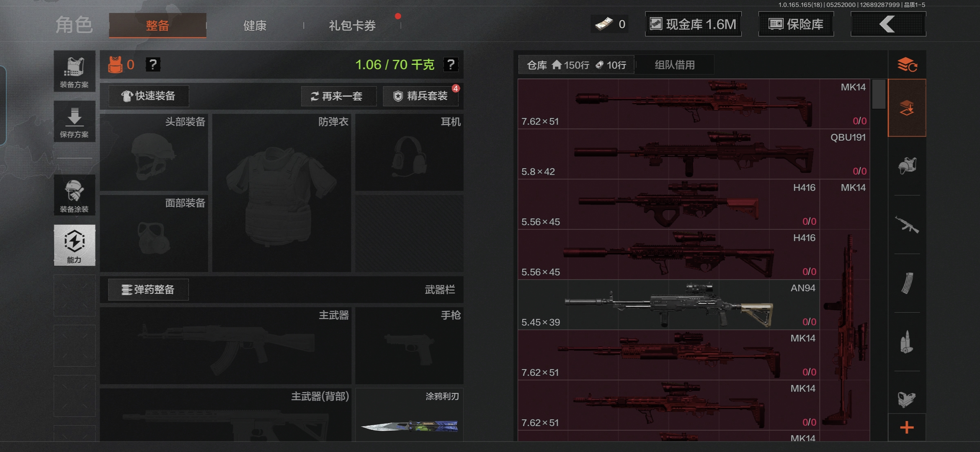
Task: Click the 武器栏 weapon bar label
Action: click(440, 290)
